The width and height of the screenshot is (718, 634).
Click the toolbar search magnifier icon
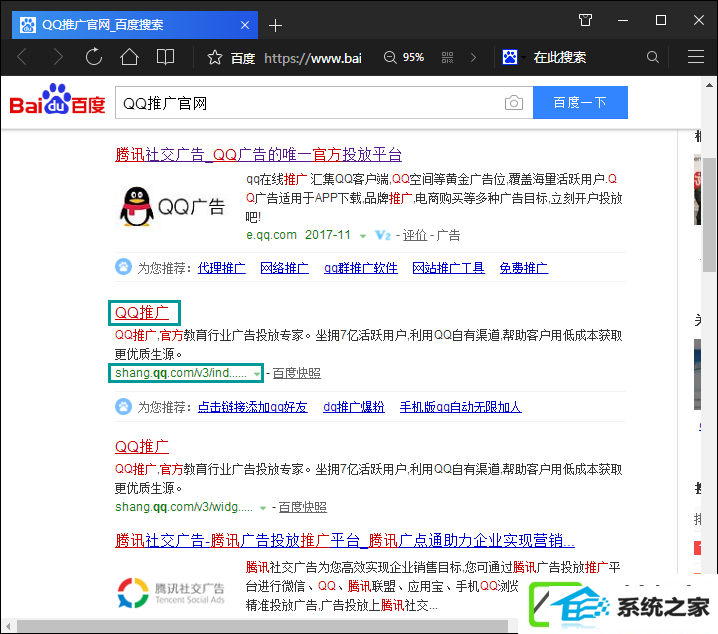click(653, 57)
